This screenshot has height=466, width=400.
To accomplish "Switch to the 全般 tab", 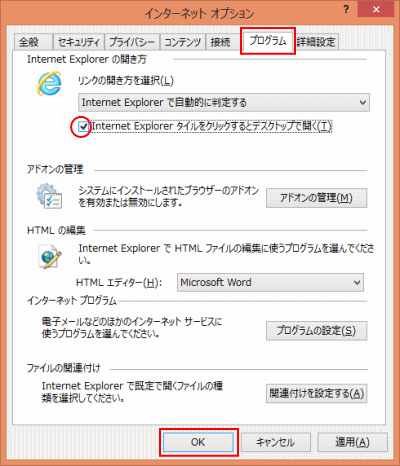I will click(33, 42).
